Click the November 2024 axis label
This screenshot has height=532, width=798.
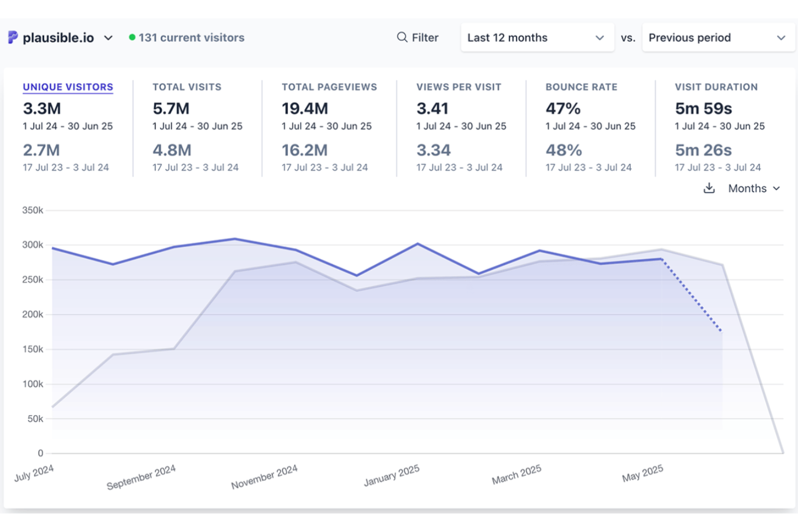264,477
